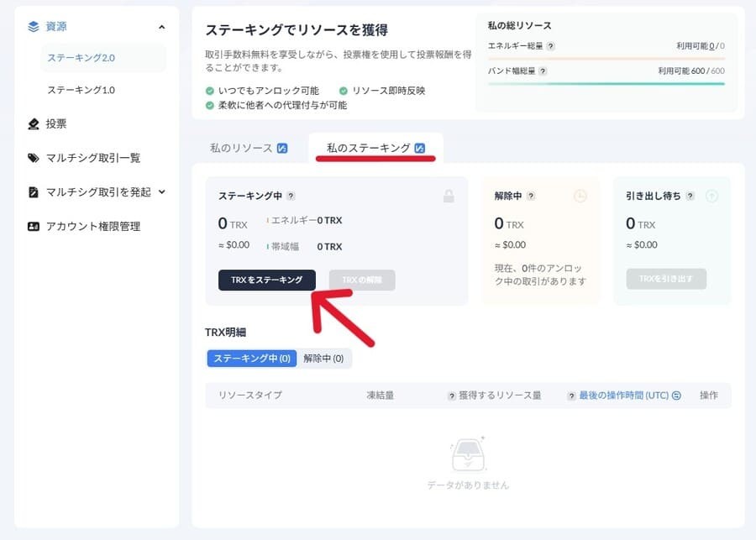Click help icon next to 引き出し待ち
Image resolution: width=756 pixels, height=540 pixels.
(x=690, y=196)
